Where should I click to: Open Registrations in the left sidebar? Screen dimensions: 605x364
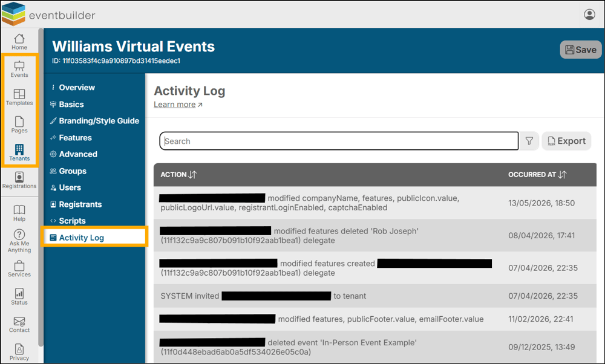[x=19, y=180]
